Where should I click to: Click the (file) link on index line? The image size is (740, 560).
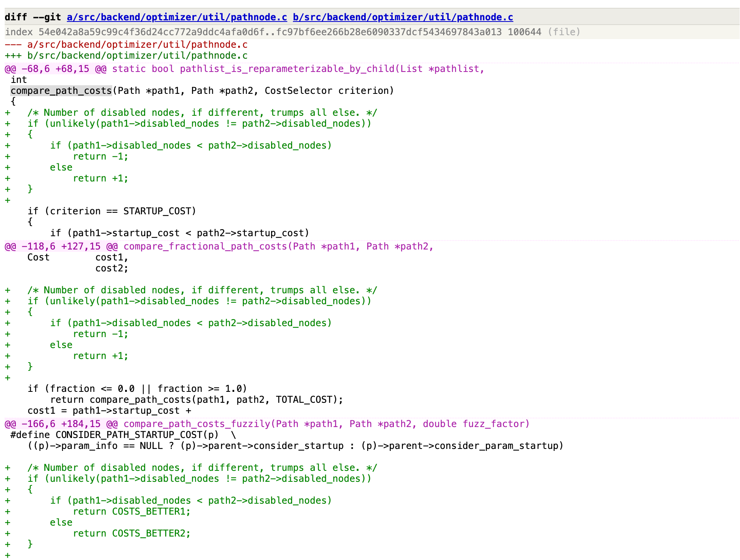[x=564, y=32]
